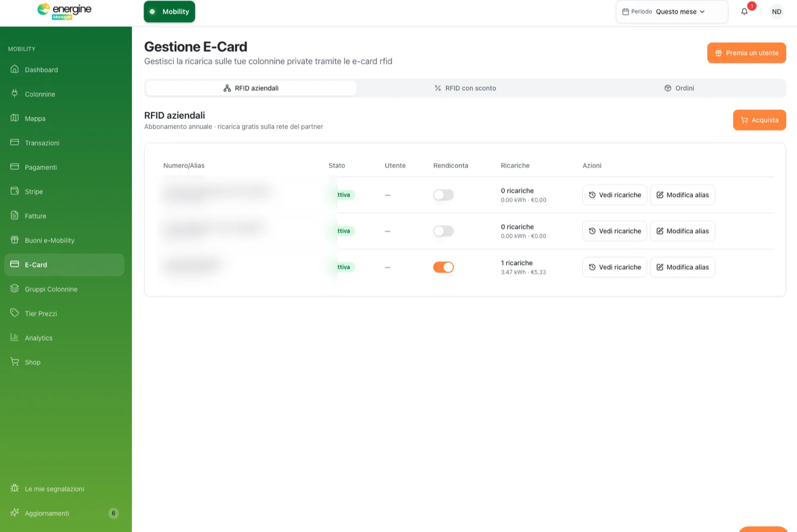
Task: Open Buoni e-Mobility gift icon
Action: point(15,240)
